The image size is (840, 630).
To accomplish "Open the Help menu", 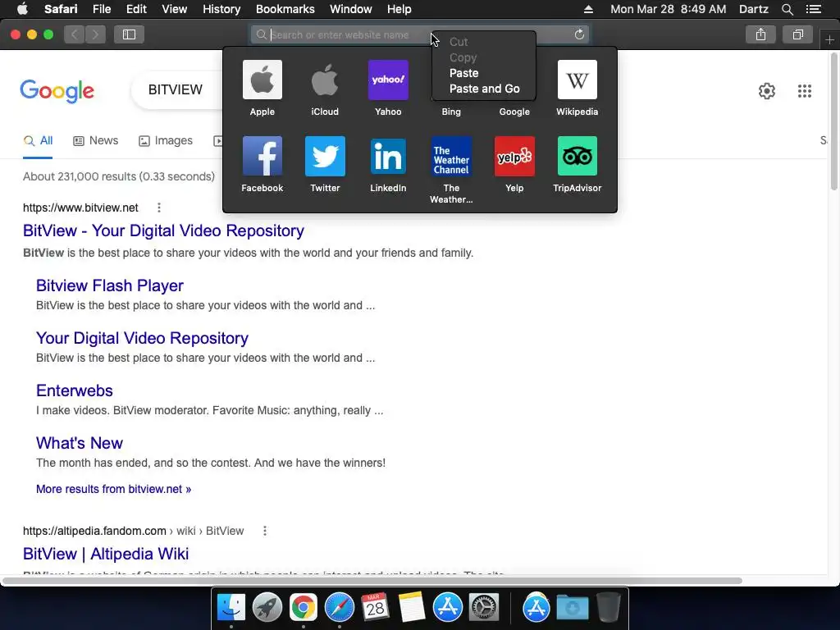I will [x=399, y=9].
